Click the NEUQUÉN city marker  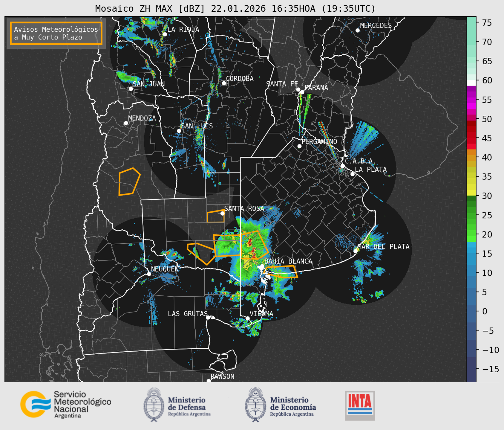(149, 274)
